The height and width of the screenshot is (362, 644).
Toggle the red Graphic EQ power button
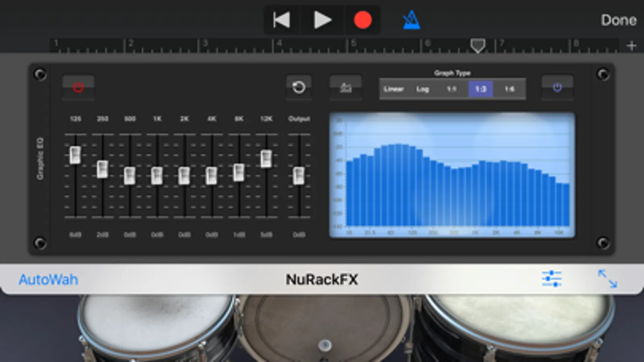pos(78,87)
